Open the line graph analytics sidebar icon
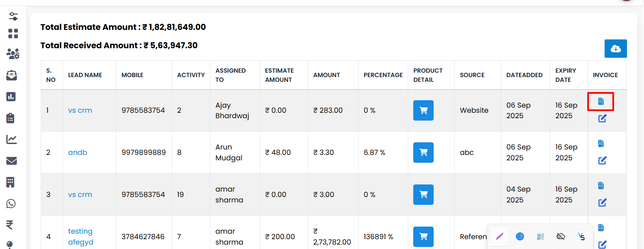The height and width of the screenshot is (249, 644). pyautogui.click(x=12, y=139)
